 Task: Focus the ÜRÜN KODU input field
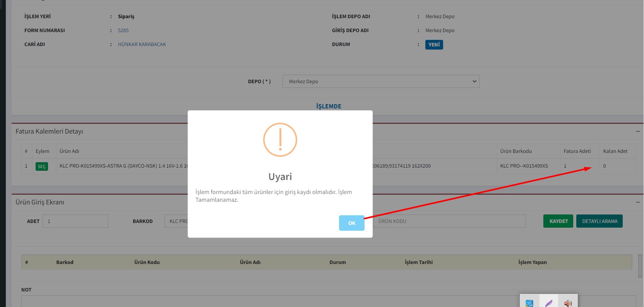pos(449,221)
